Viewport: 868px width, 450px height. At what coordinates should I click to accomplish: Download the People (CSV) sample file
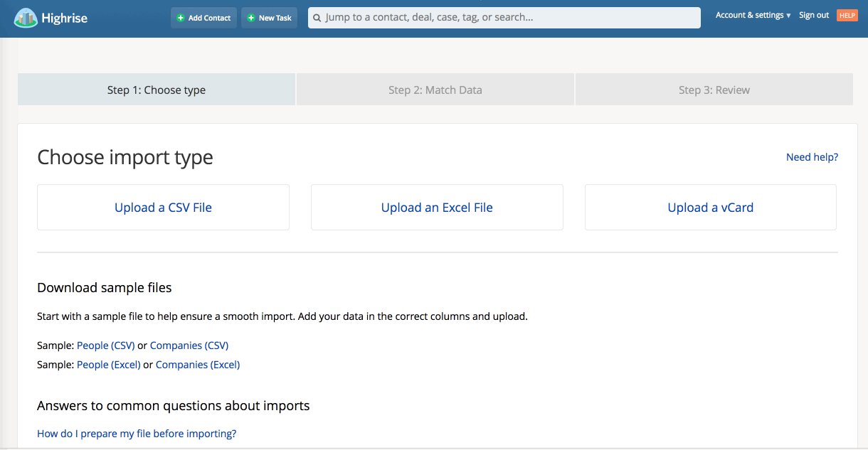(x=105, y=345)
